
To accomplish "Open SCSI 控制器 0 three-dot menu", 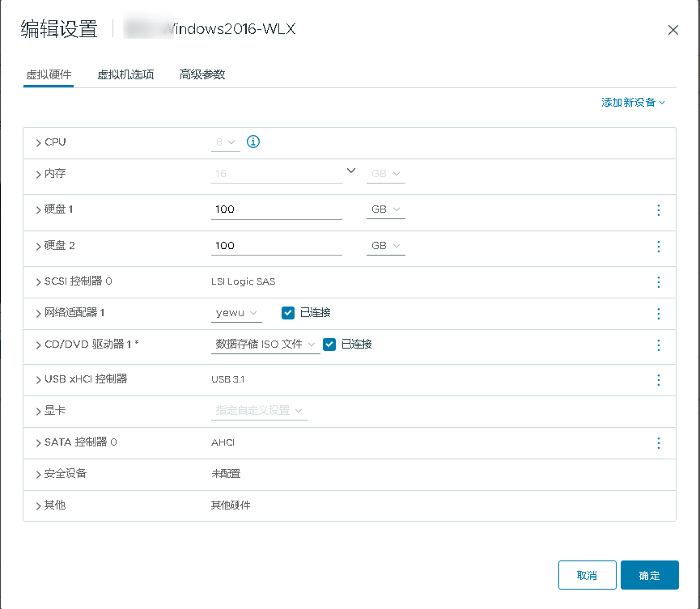I will coord(658,282).
